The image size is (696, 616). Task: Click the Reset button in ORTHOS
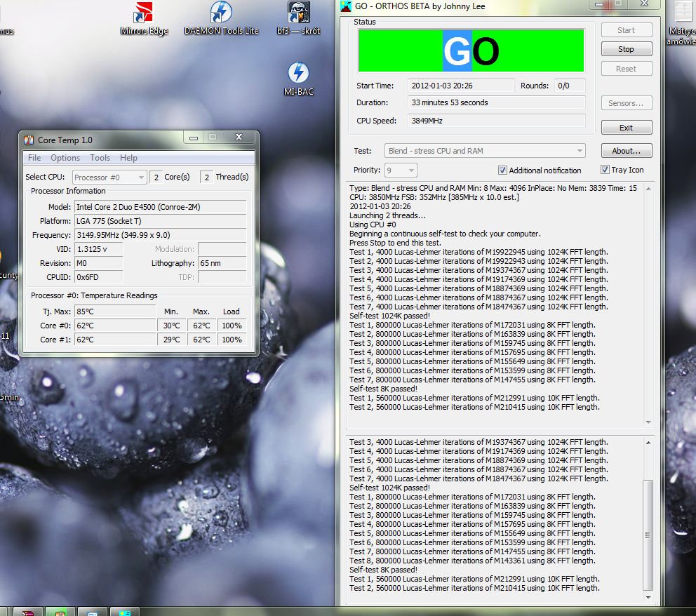click(627, 69)
